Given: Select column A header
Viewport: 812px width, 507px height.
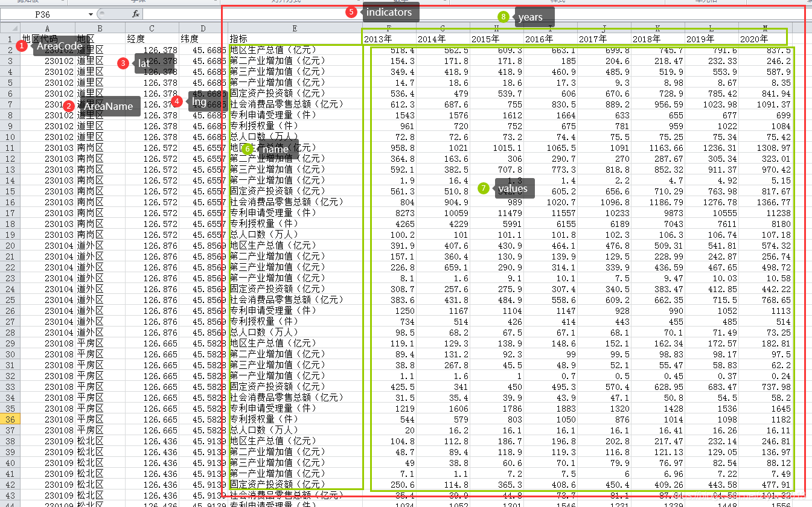Looking at the screenshot, I should click(48, 28).
